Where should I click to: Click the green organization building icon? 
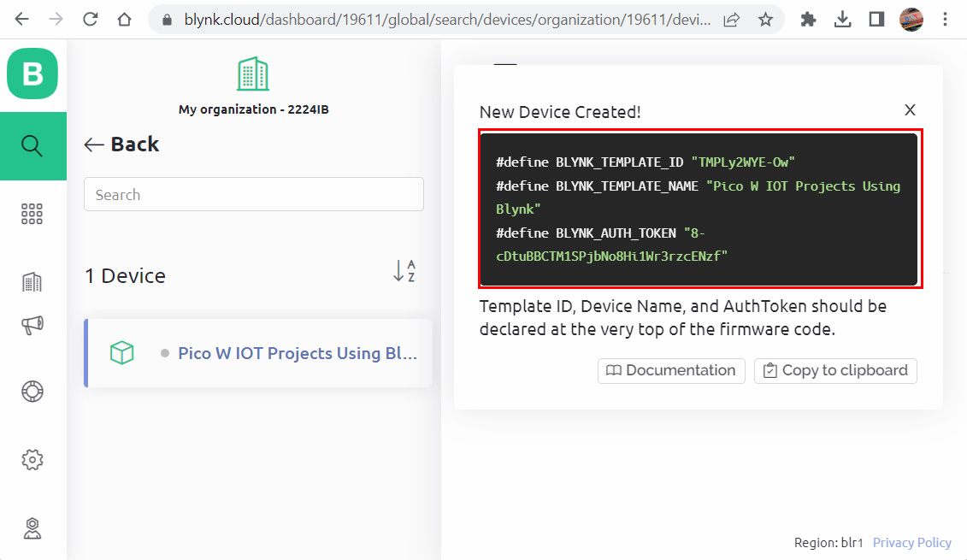point(253,74)
